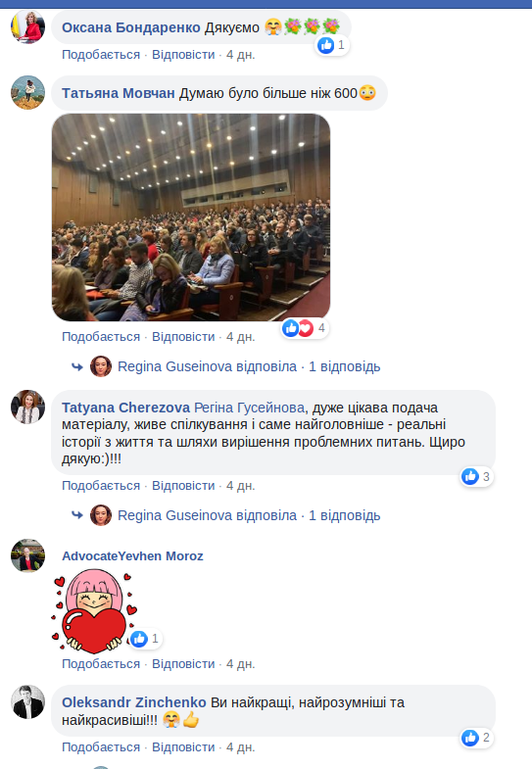Like Оксана Бондаренко's comment via Подобається
This screenshot has width=532, height=769.
101,55
